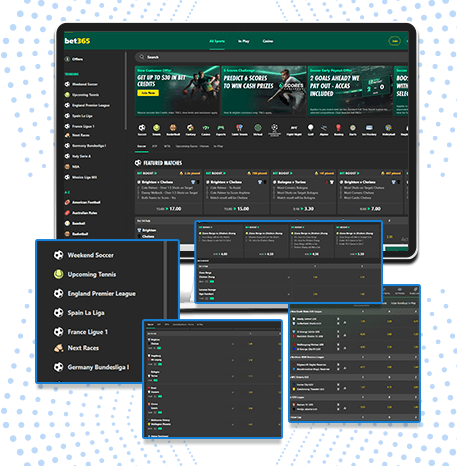Open Baseball in the main sidebar A-Z list
Viewport: 457px width, 466px height.
(79, 223)
